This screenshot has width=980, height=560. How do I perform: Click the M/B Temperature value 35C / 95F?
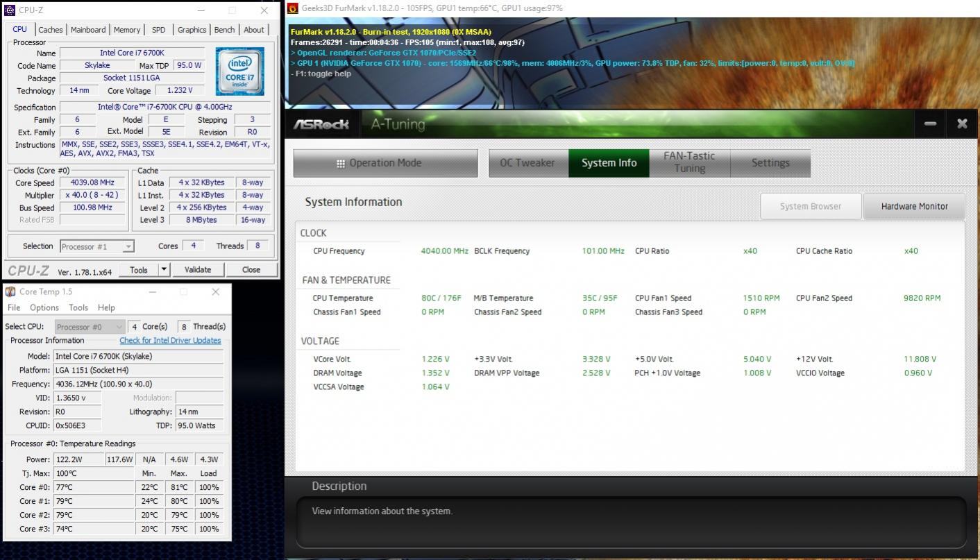(600, 298)
